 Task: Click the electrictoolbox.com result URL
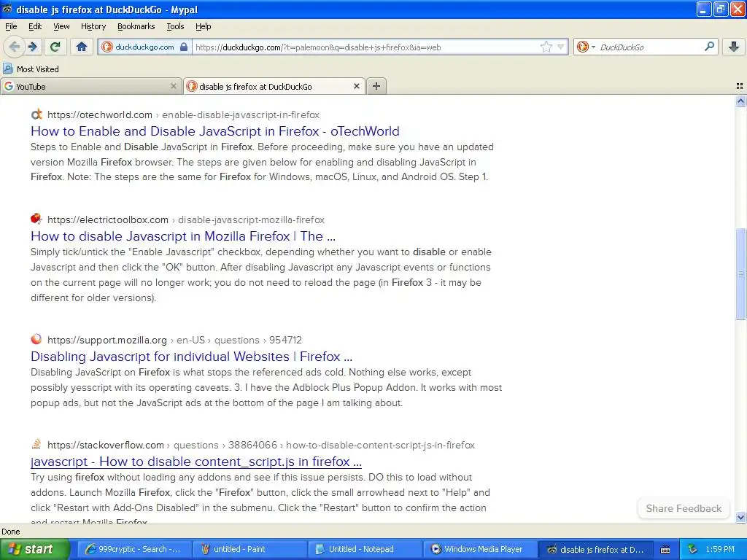point(186,220)
